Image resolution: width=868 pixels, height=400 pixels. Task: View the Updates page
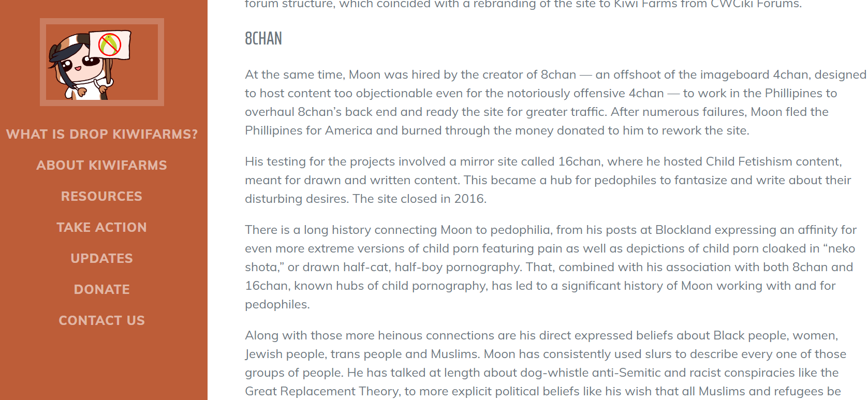point(102,258)
